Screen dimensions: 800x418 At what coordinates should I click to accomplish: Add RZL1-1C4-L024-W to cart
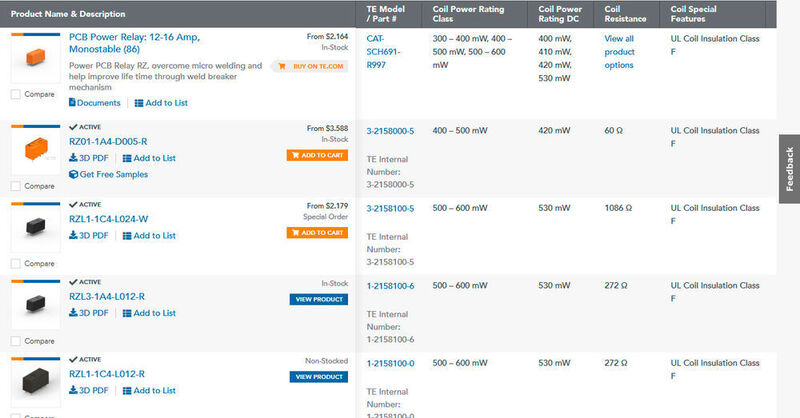coord(317,233)
